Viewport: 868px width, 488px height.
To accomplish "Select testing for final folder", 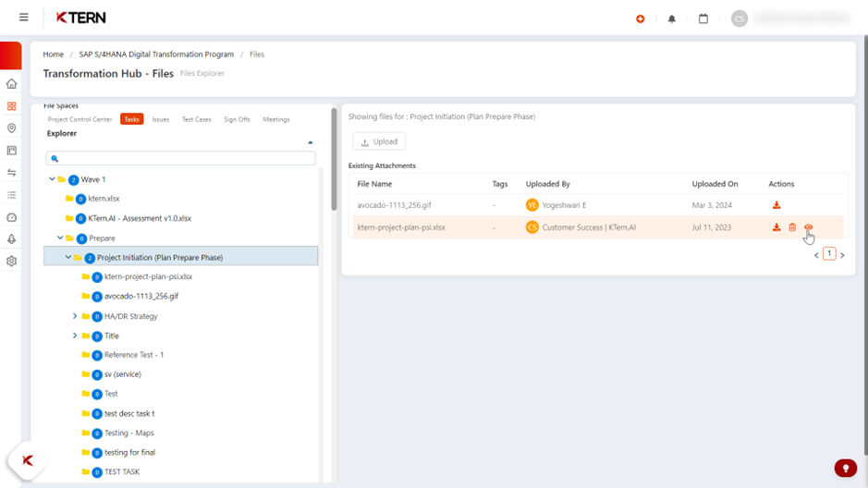I will point(129,452).
